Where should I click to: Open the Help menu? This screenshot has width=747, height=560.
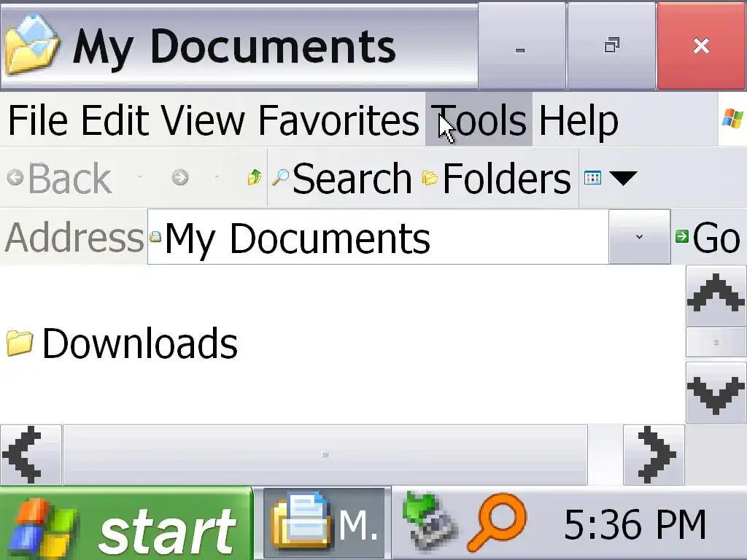578,120
